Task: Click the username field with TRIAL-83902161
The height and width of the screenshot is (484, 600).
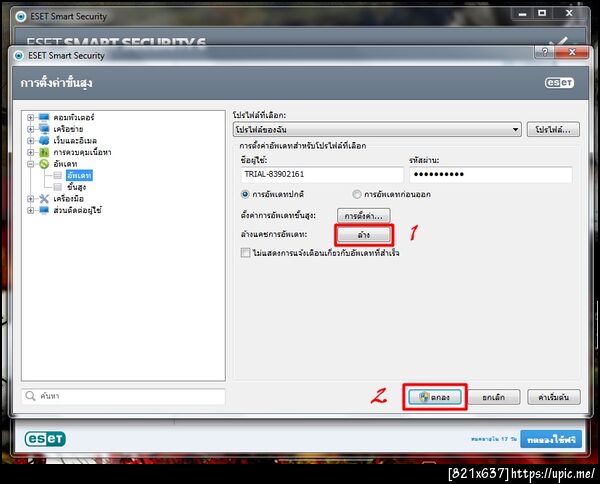Action: pyautogui.click(x=322, y=174)
